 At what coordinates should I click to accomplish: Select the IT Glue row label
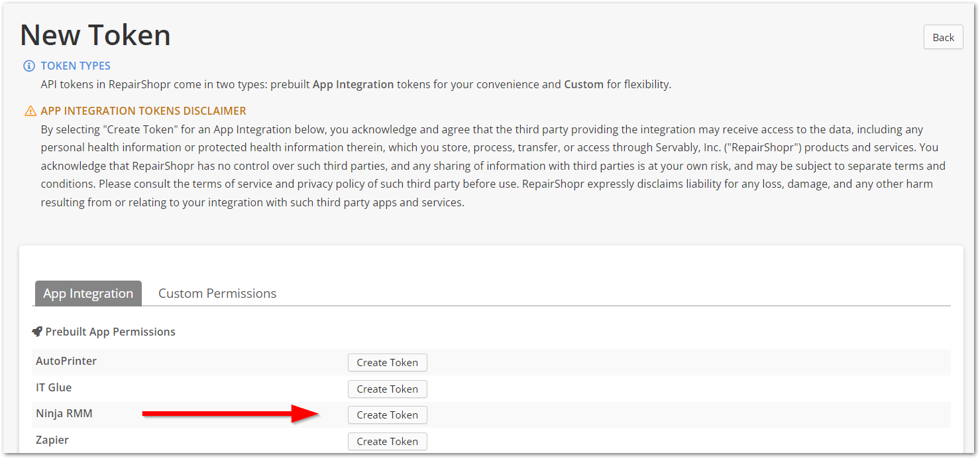click(x=54, y=387)
